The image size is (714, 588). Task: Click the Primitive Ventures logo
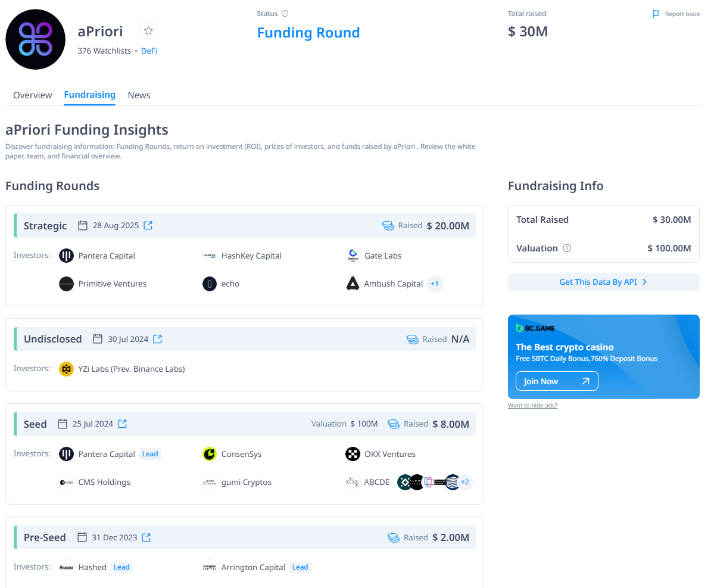pyautogui.click(x=67, y=284)
